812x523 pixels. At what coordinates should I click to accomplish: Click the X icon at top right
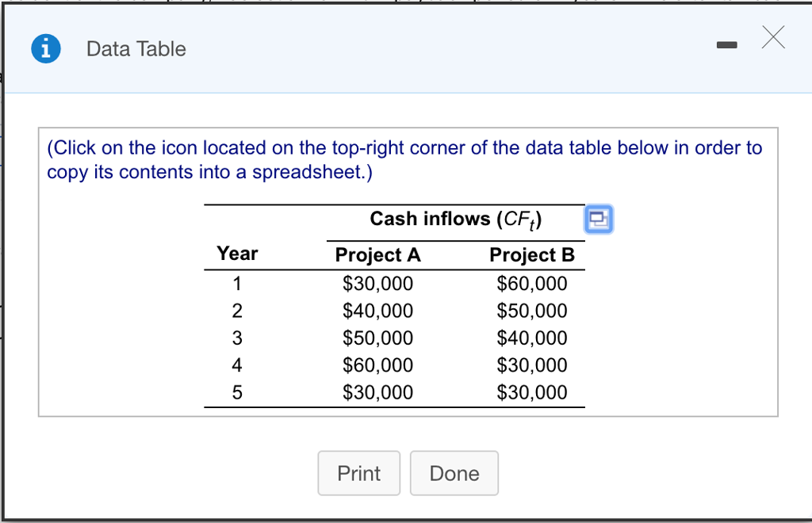tap(772, 38)
